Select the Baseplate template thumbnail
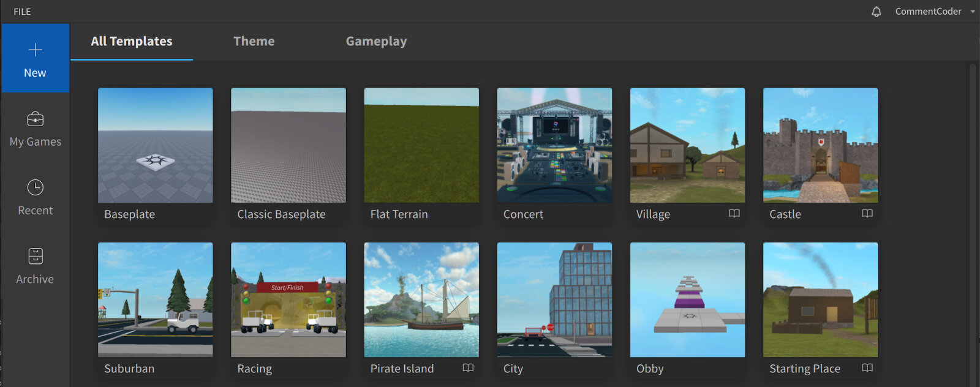 pos(156,145)
